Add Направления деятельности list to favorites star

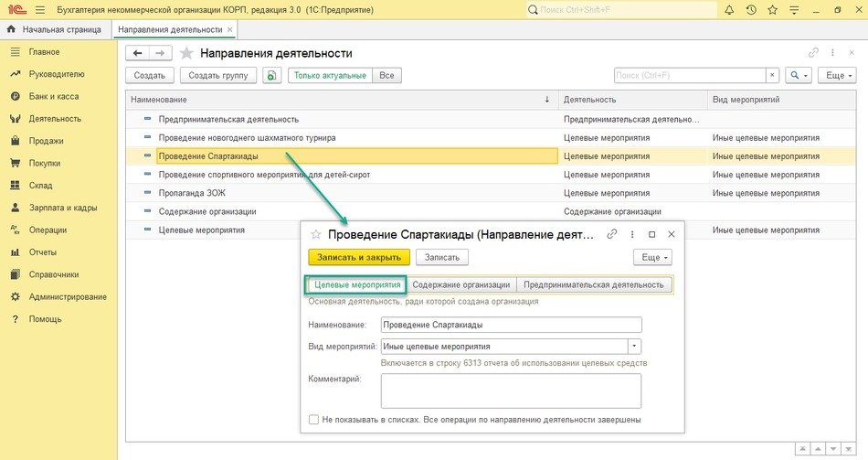tap(186, 53)
